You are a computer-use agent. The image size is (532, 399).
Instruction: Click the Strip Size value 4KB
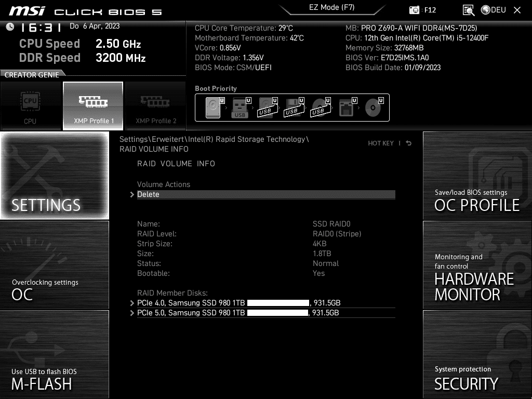pyautogui.click(x=320, y=244)
